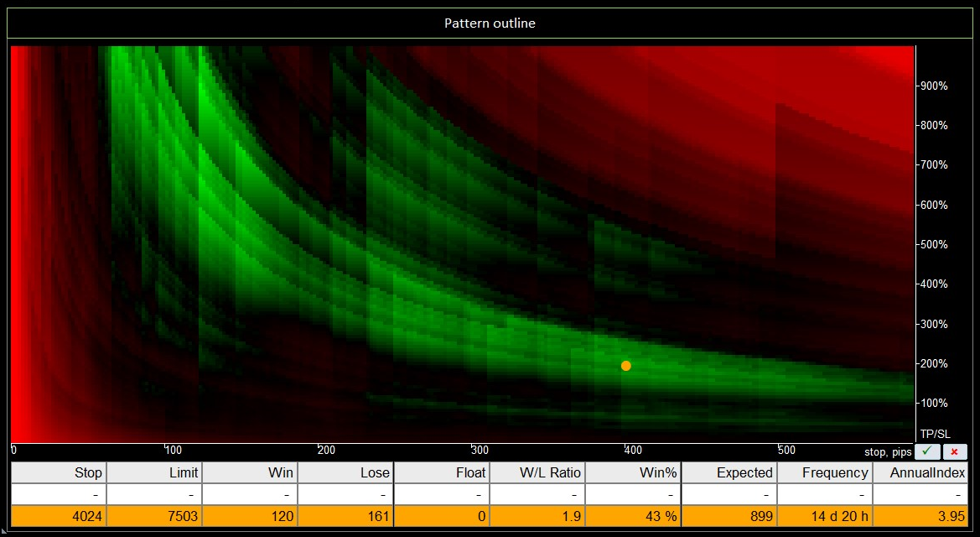980x537 pixels.
Task: Click the 500 tick on stop axis
Action: point(786,450)
